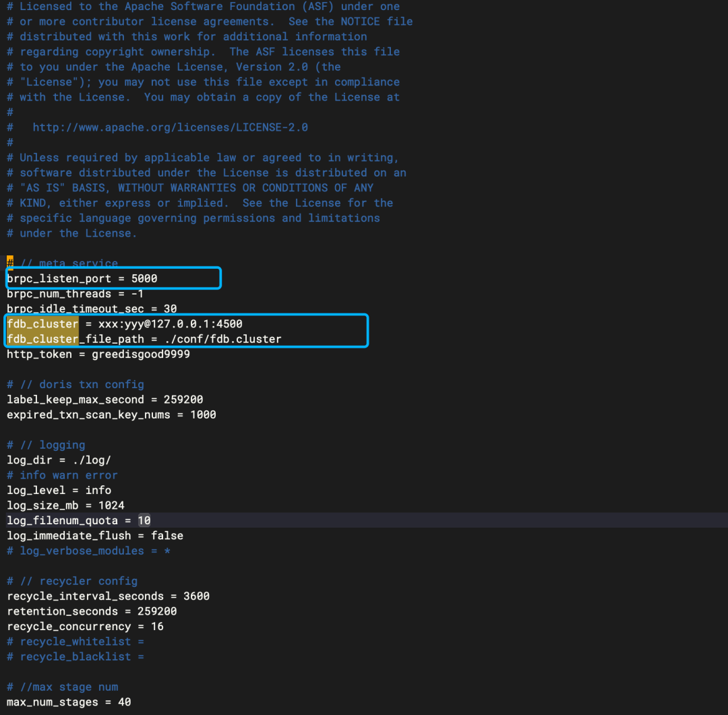The width and height of the screenshot is (728, 715).
Task: Click the first 'Licensed to the Apache' comment line
Action: (204, 7)
